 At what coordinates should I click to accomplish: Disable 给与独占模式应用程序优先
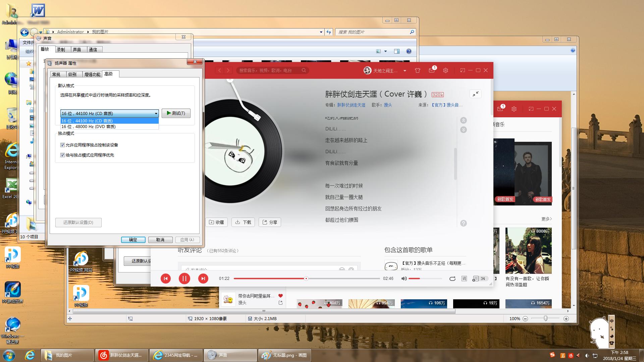coord(63,155)
